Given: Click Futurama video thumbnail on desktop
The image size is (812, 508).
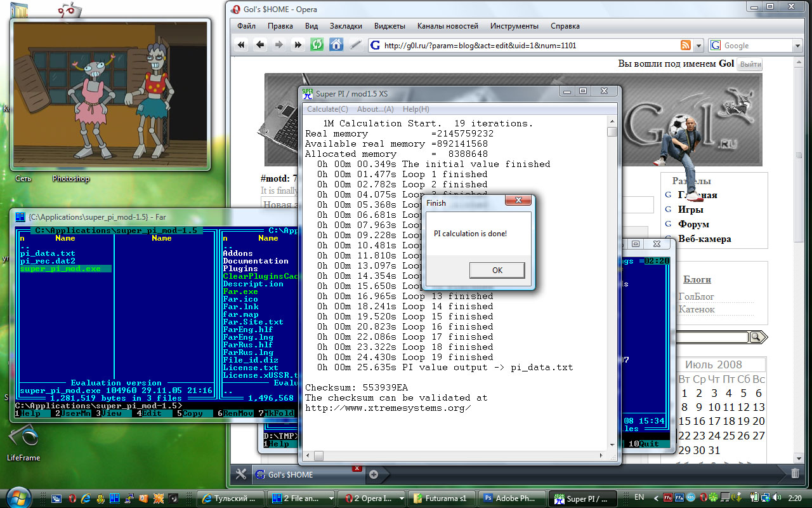Looking at the screenshot, I should point(111,95).
